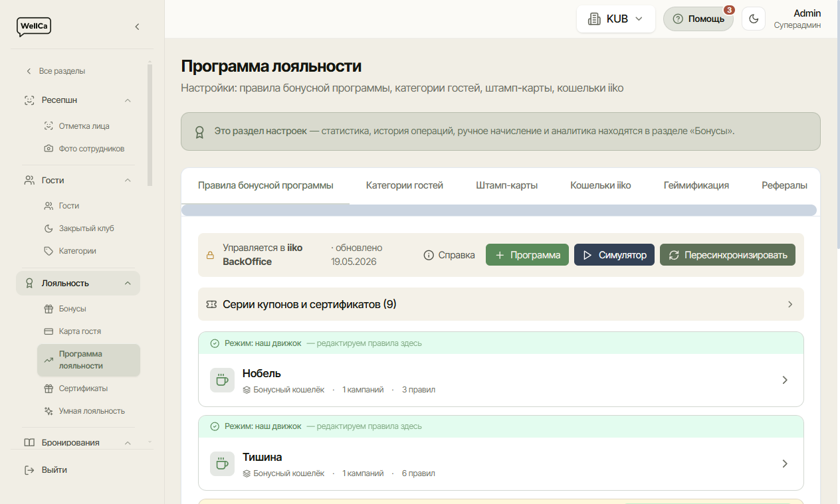Screen dimensions: 840x504
Task: Open Категории in the sidebar
Action: (x=88, y=251)
